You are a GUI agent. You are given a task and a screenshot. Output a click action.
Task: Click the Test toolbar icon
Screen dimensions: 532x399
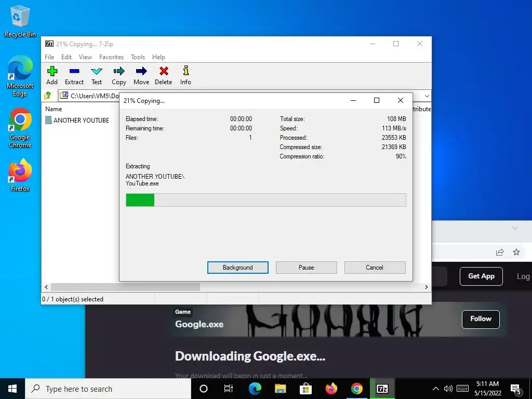(96, 75)
